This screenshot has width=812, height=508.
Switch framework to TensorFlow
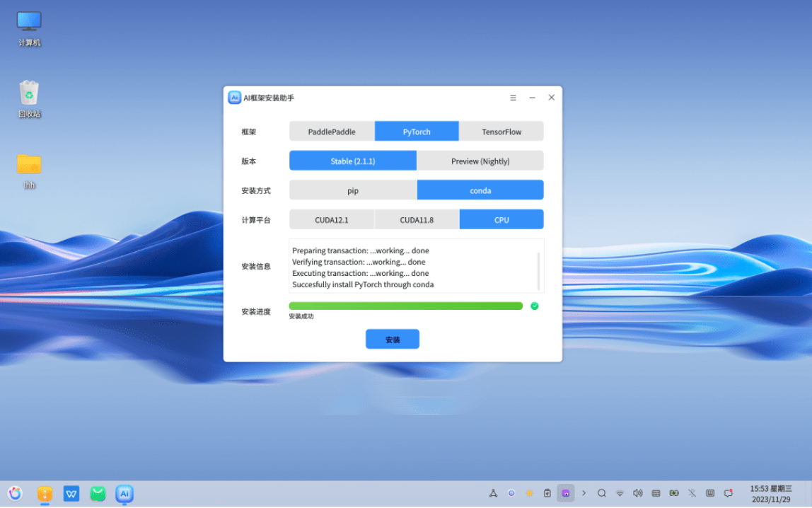[501, 131]
